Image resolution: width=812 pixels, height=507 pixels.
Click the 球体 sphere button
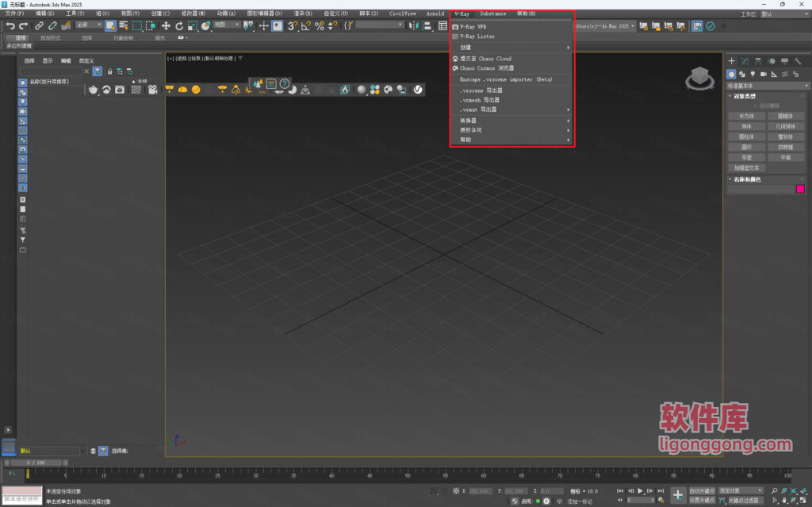point(746,126)
